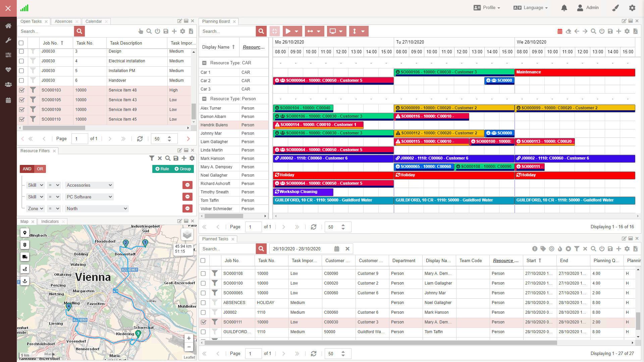Viewport: 644px width, 362px height.
Task: Uncheck the selected row SO000103 in Open Tasks
Action: coord(22,90)
